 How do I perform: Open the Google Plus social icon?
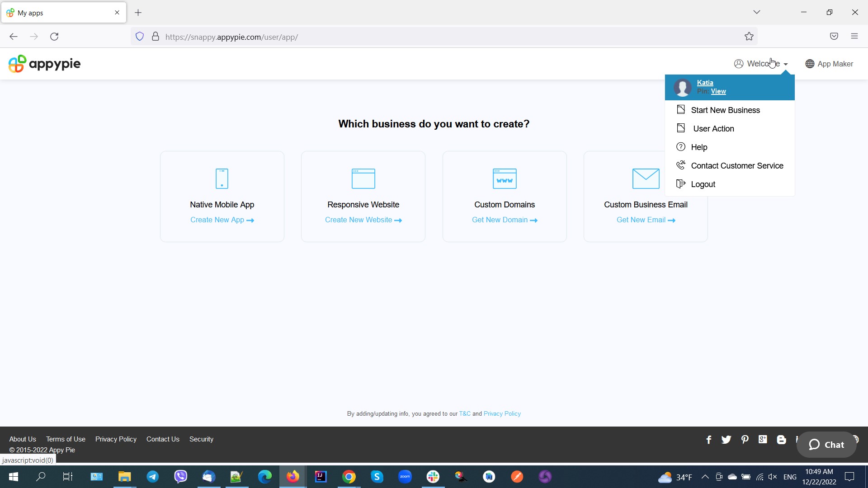(x=763, y=440)
